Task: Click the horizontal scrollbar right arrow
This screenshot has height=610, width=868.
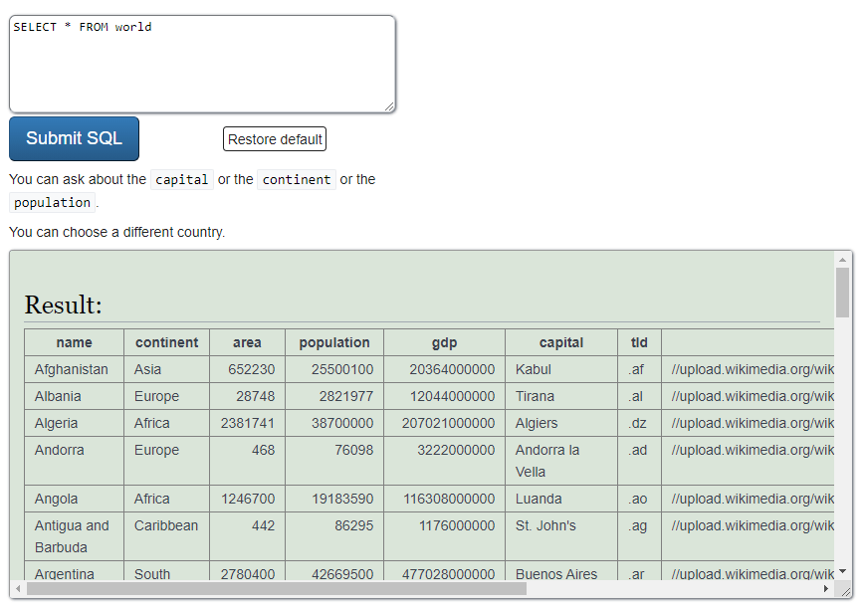Action: [825, 589]
